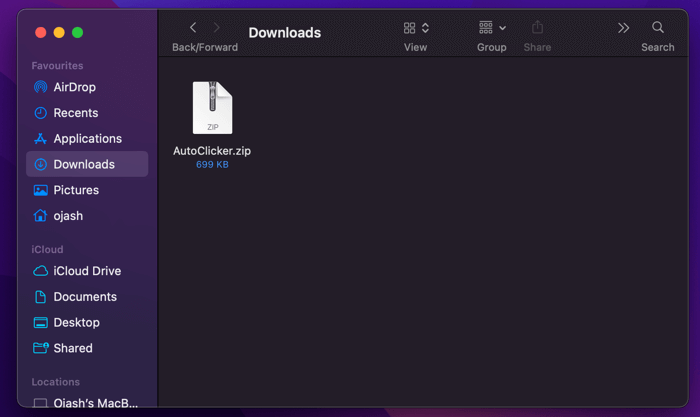
Task: Maximize the window with green button
Action: pyautogui.click(x=78, y=33)
